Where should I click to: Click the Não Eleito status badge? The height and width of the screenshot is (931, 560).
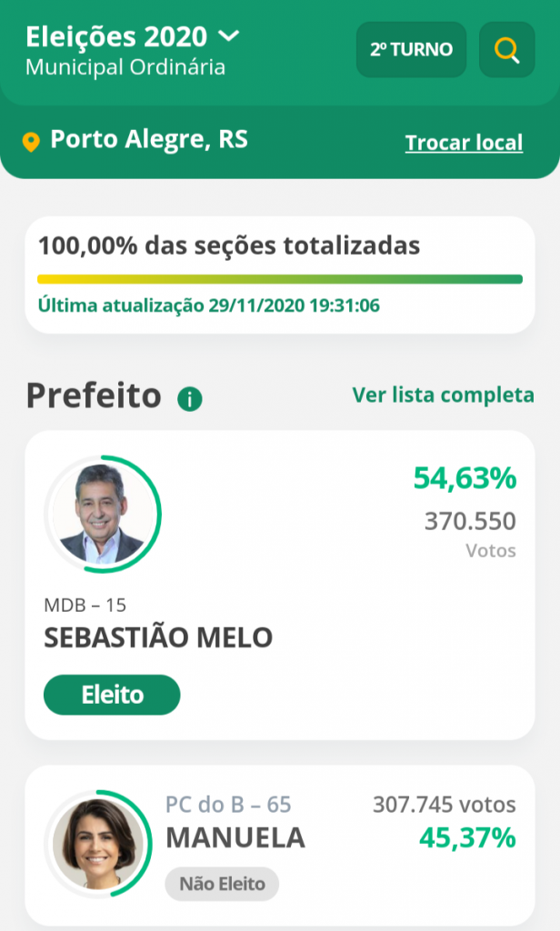pyautogui.click(x=222, y=883)
